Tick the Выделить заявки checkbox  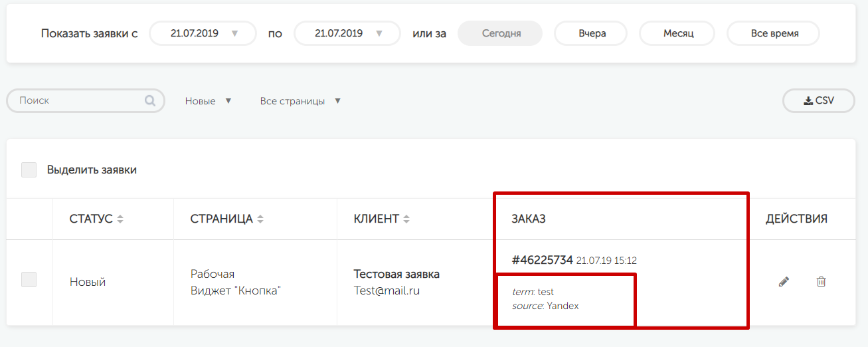(x=29, y=170)
